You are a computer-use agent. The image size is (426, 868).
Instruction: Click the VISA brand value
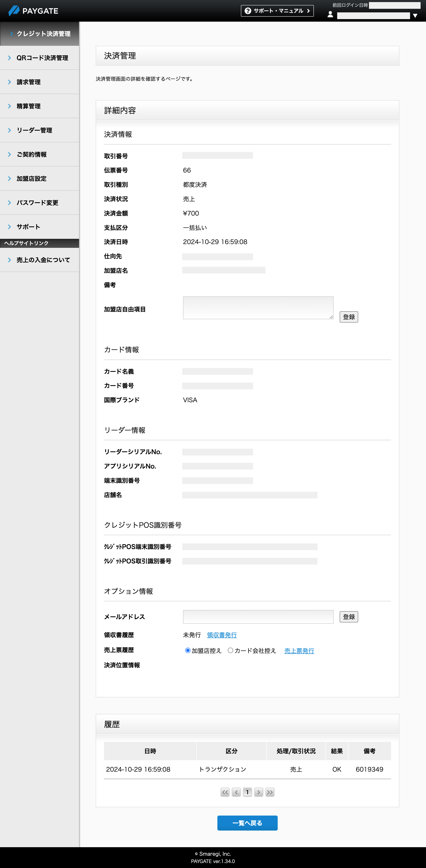point(190,400)
